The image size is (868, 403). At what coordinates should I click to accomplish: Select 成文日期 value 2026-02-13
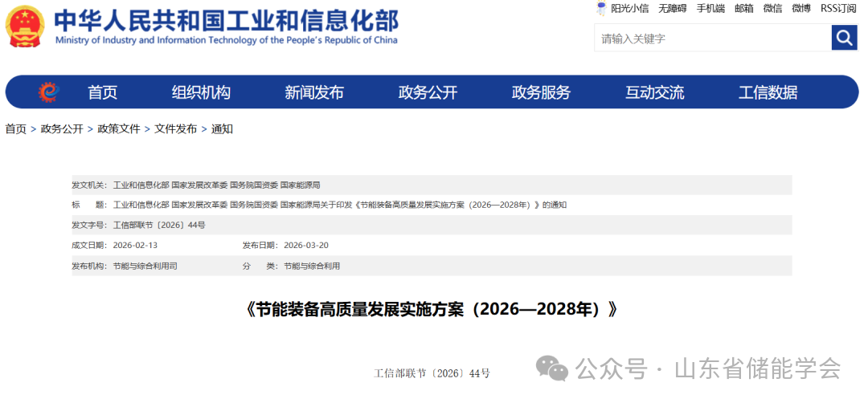136,245
